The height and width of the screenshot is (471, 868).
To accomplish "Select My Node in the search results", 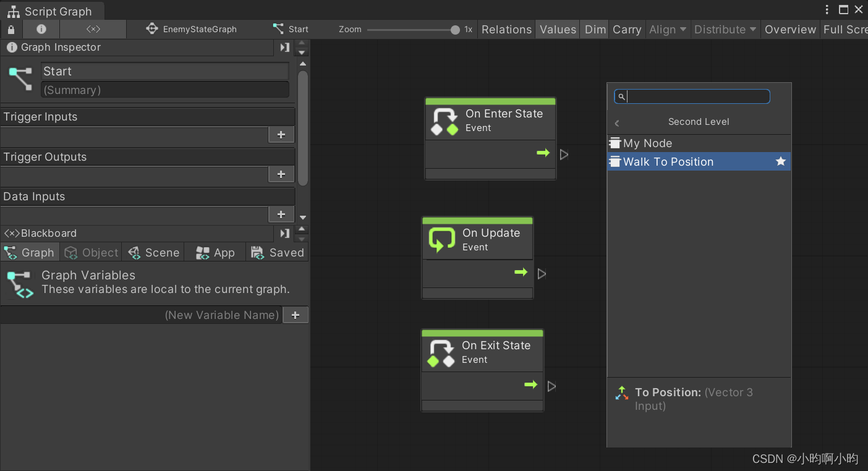I will click(x=647, y=143).
